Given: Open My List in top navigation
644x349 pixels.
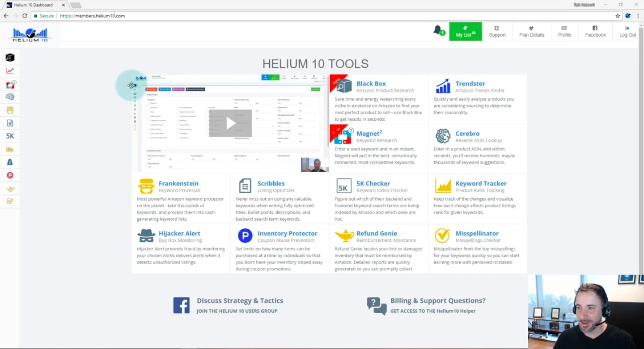Looking at the screenshot, I should (x=466, y=32).
